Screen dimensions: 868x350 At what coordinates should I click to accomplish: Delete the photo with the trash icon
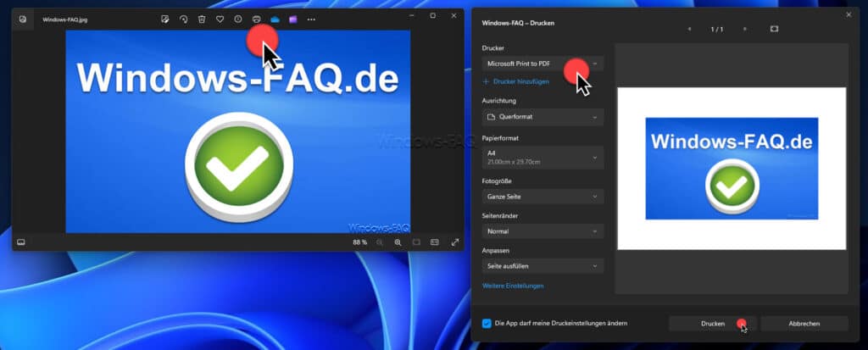pyautogui.click(x=202, y=19)
